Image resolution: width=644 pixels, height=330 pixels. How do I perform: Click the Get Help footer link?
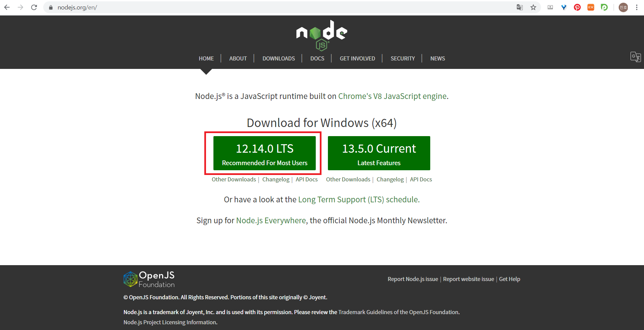510,279
